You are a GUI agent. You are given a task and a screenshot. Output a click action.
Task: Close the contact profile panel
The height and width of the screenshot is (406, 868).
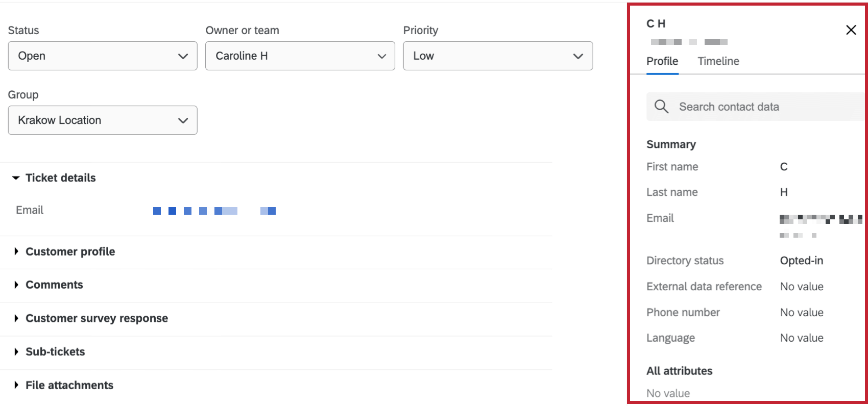(x=851, y=30)
